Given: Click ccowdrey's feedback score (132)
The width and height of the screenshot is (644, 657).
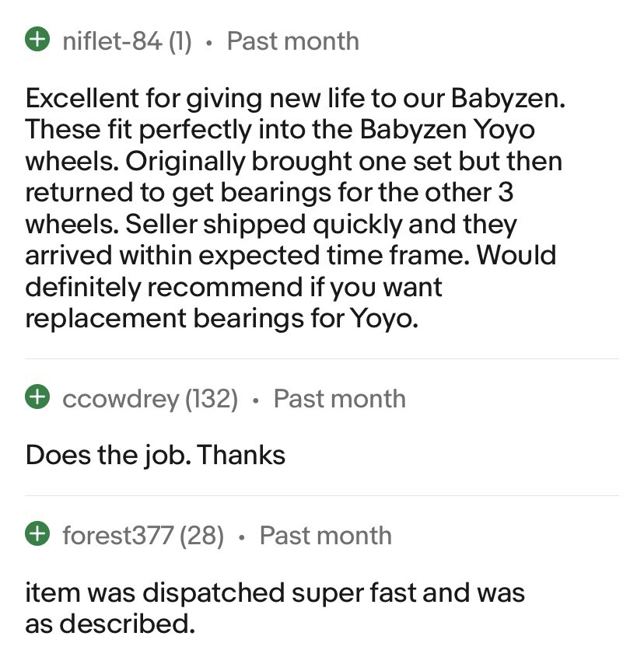Looking at the screenshot, I should coord(212,398).
